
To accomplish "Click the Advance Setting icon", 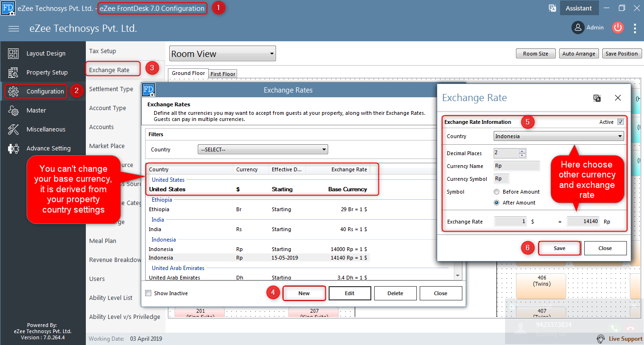I will (13, 149).
